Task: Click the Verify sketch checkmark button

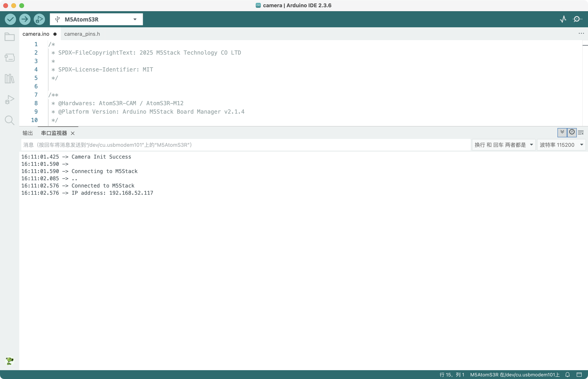Action: point(10,19)
